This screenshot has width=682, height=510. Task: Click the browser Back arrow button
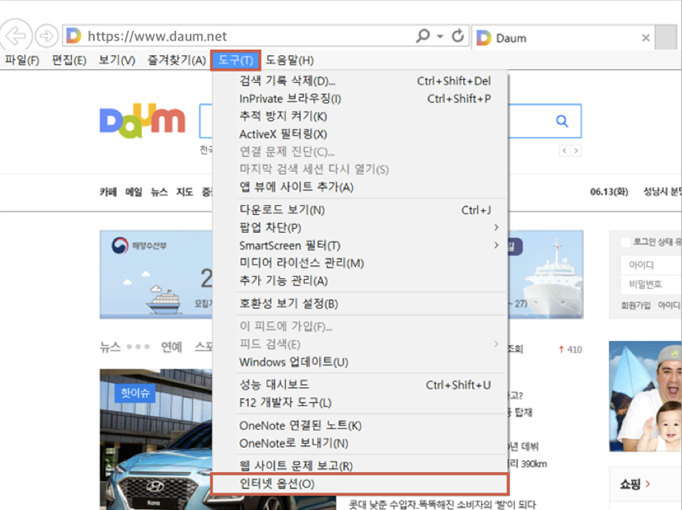[x=15, y=36]
